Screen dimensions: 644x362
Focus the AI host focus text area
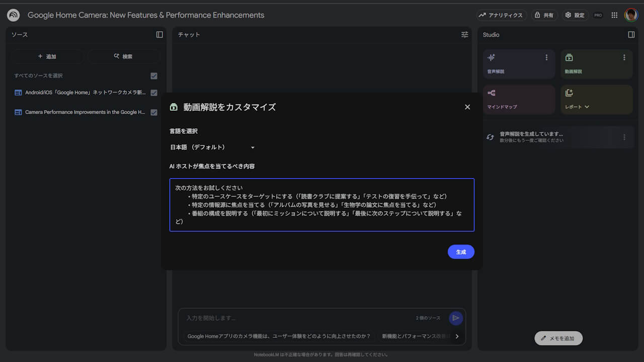[x=322, y=205]
